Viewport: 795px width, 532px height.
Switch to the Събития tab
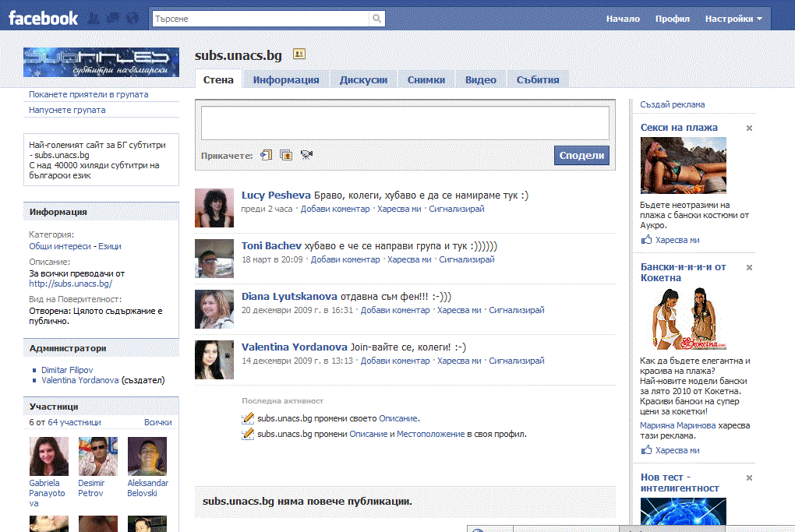(x=538, y=79)
